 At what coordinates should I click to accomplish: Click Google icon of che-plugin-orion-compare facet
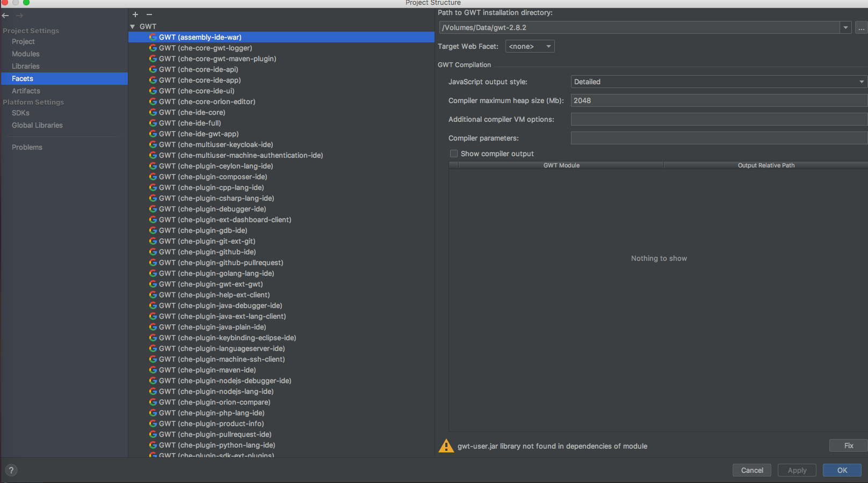click(153, 402)
